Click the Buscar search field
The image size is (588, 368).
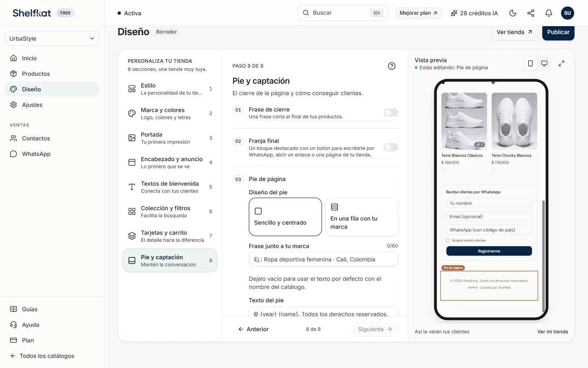343,13
